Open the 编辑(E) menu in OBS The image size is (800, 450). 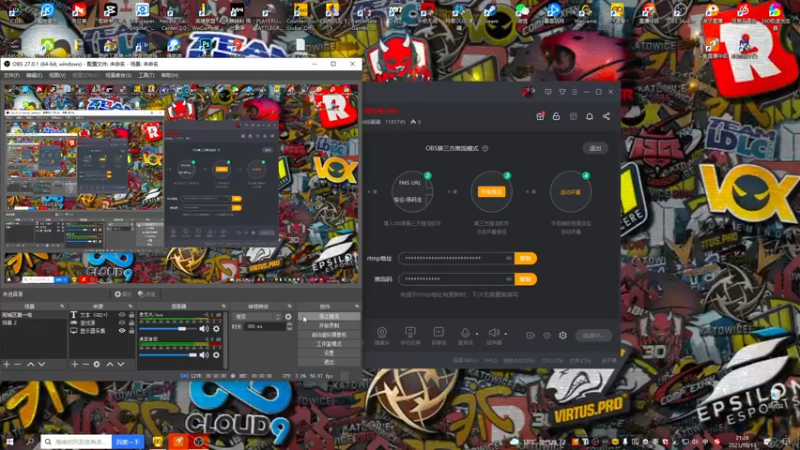(x=34, y=76)
